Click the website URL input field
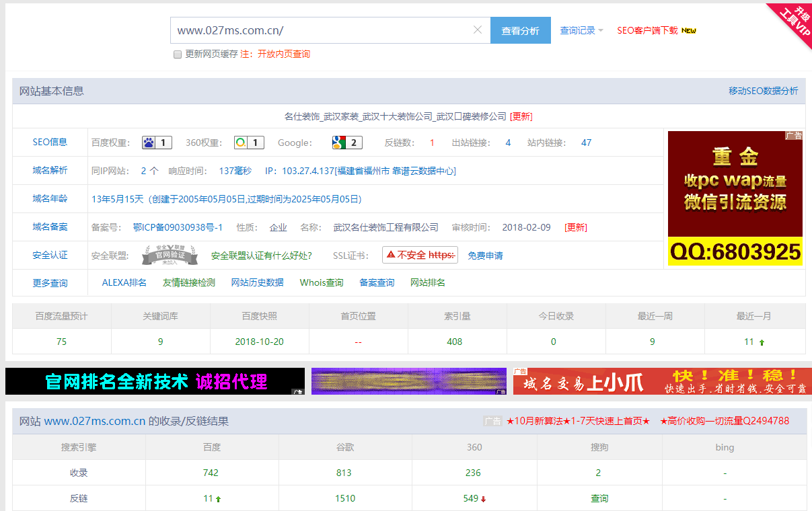 [x=323, y=30]
